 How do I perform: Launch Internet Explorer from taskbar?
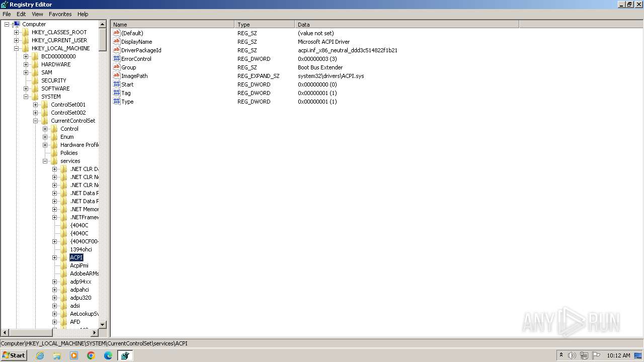point(40,355)
